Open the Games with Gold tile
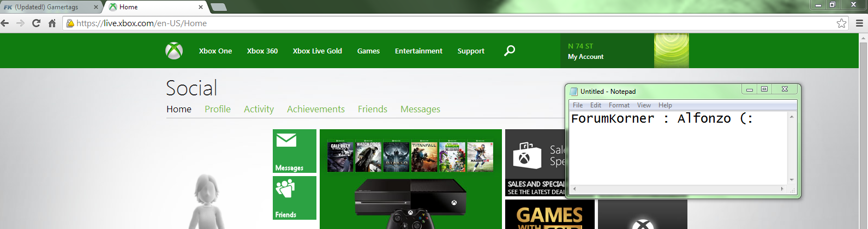The width and height of the screenshot is (868, 229). point(550,214)
